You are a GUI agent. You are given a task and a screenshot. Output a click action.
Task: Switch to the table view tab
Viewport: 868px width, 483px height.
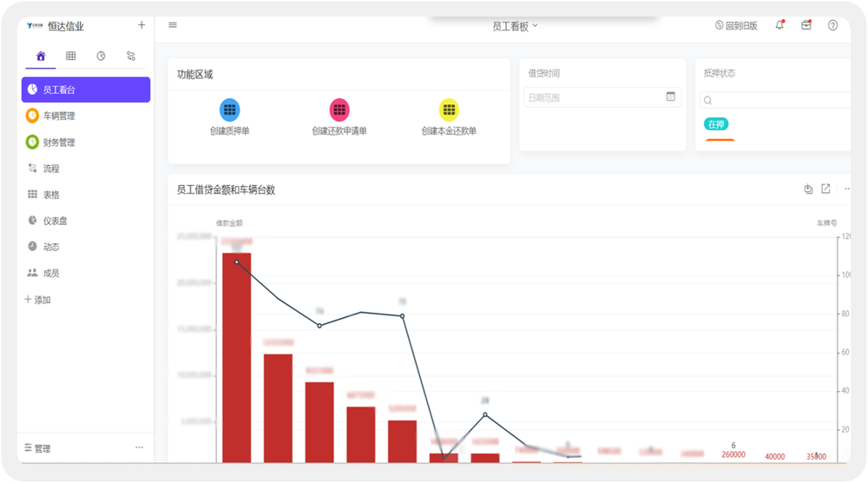pyautogui.click(x=71, y=56)
